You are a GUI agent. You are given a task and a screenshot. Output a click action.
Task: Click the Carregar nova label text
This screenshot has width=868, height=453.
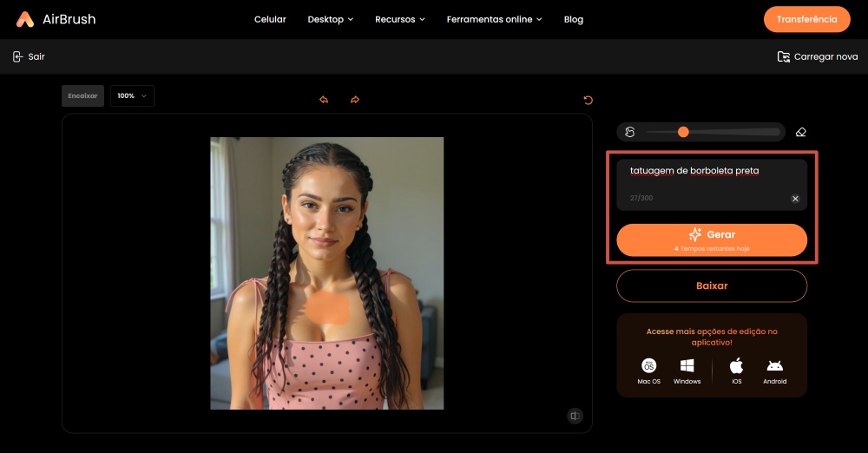click(826, 56)
